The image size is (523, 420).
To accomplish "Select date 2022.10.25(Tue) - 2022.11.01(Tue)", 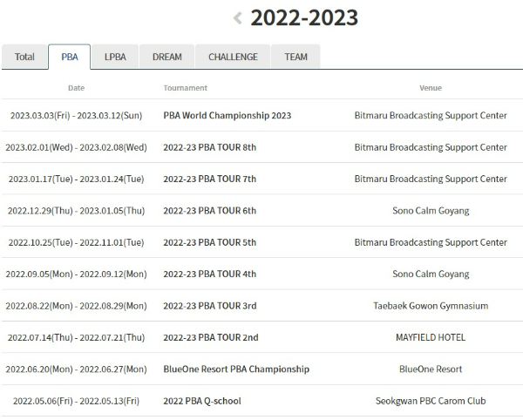I will tap(76, 242).
